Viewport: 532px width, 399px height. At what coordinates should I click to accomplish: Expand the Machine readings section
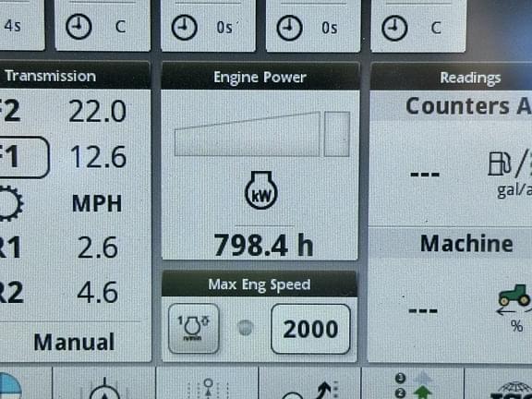[466, 243]
